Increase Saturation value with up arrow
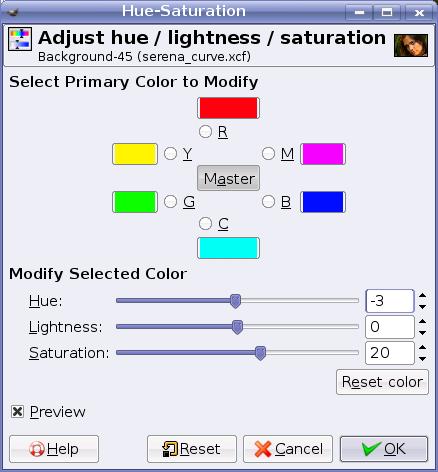The image size is (438, 472). pyautogui.click(x=422, y=347)
